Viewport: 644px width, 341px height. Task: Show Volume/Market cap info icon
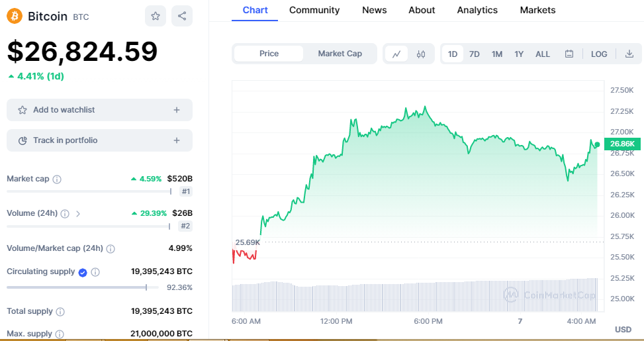tap(111, 248)
